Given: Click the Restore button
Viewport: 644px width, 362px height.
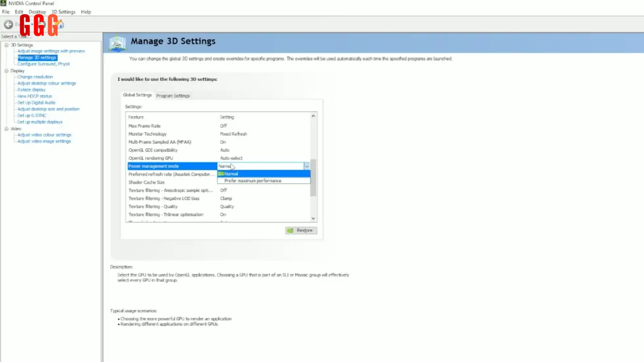Looking at the screenshot, I should [301, 230].
